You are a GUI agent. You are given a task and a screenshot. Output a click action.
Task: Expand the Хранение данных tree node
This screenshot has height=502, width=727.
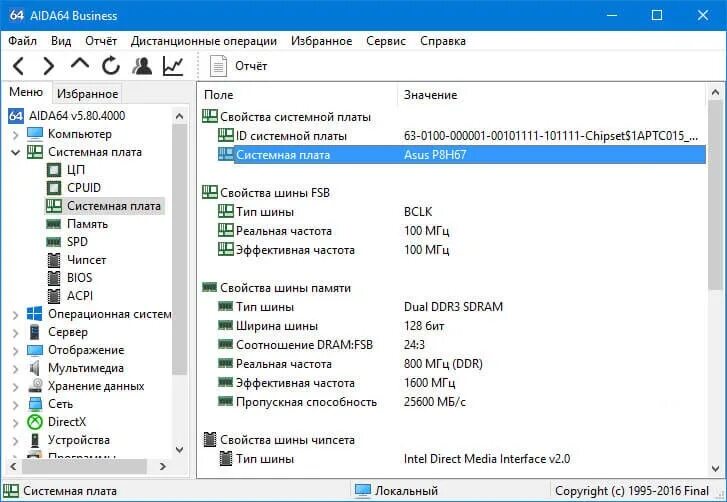coord(16,387)
